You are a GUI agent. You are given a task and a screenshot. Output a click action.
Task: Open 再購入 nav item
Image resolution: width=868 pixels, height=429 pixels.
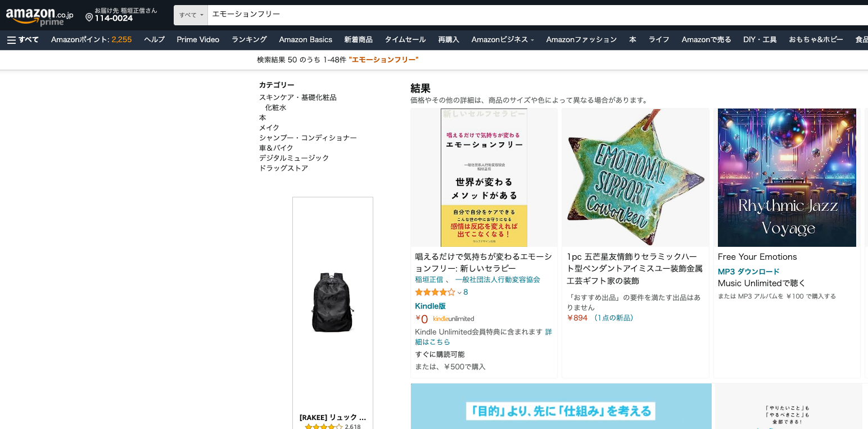pos(449,39)
